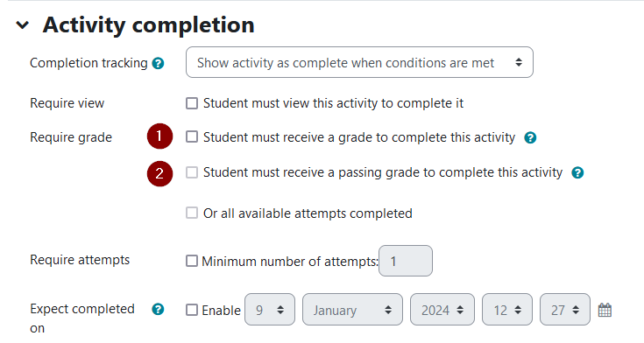Image resolution: width=644 pixels, height=343 pixels.
Task: Open the month dropdown showing January
Action: (x=352, y=310)
